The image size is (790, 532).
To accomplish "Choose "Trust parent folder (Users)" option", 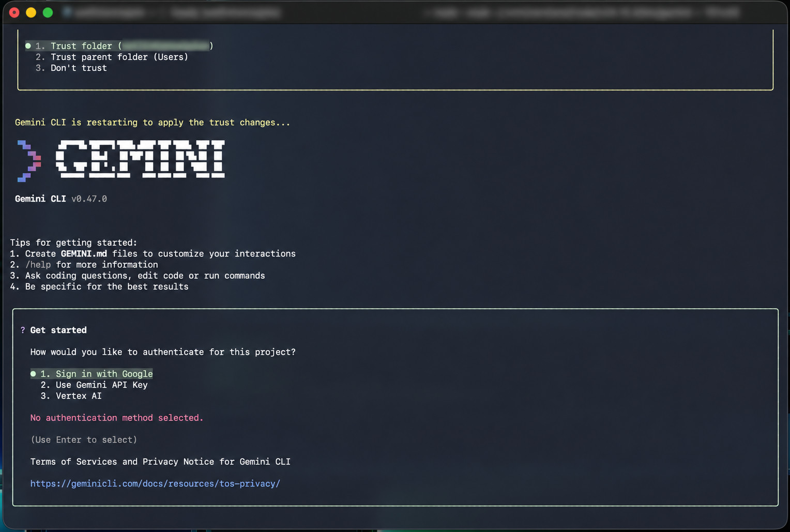I will (x=112, y=57).
